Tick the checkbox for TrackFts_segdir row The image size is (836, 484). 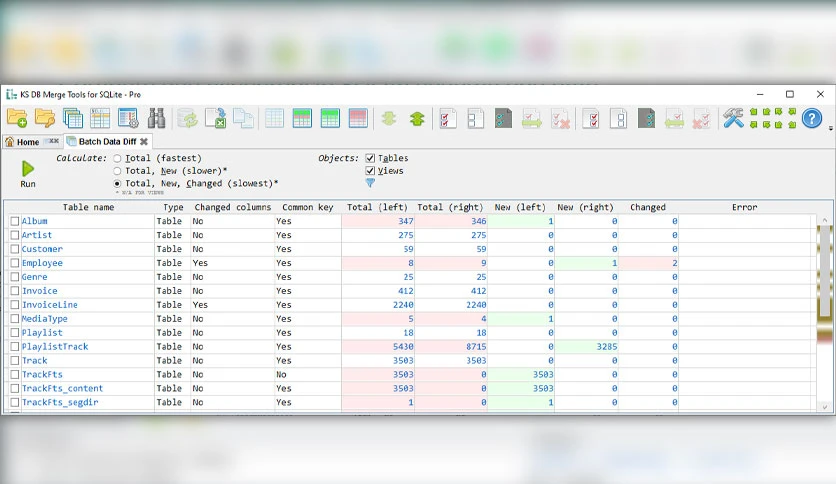15,402
